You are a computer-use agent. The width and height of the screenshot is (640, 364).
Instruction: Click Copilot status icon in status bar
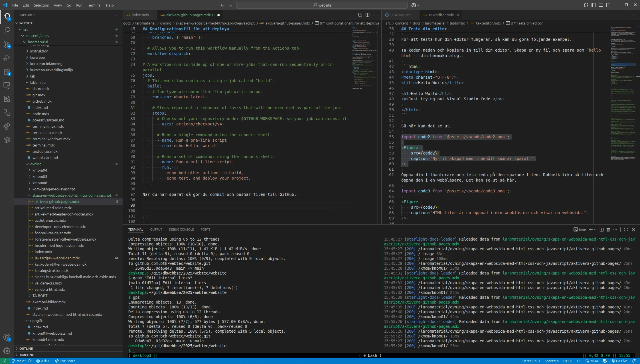point(605,361)
